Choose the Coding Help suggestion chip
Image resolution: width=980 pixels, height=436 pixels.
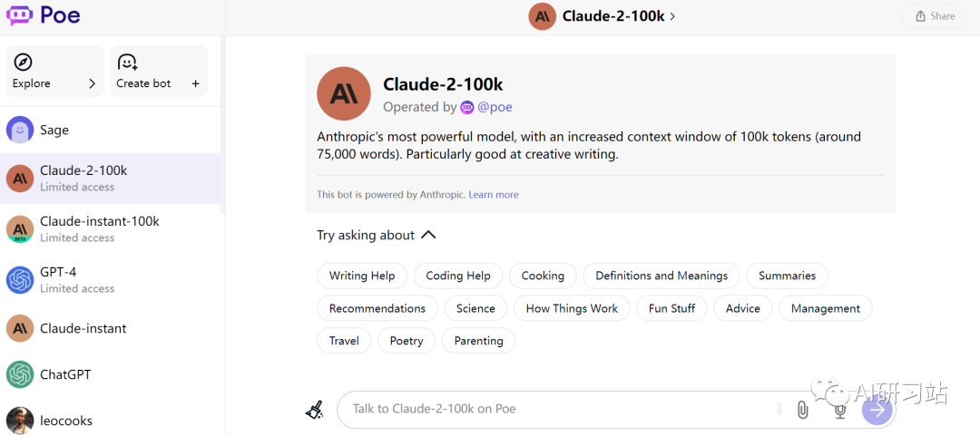pos(458,276)
